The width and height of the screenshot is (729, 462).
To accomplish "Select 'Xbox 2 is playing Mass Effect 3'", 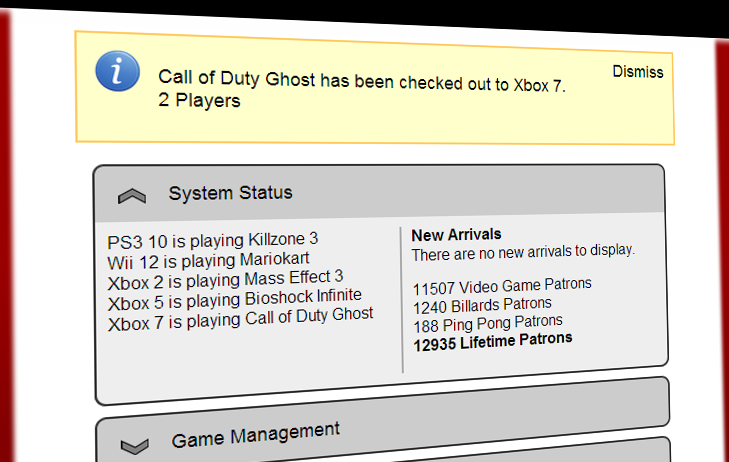I will [x=225, y=280].
